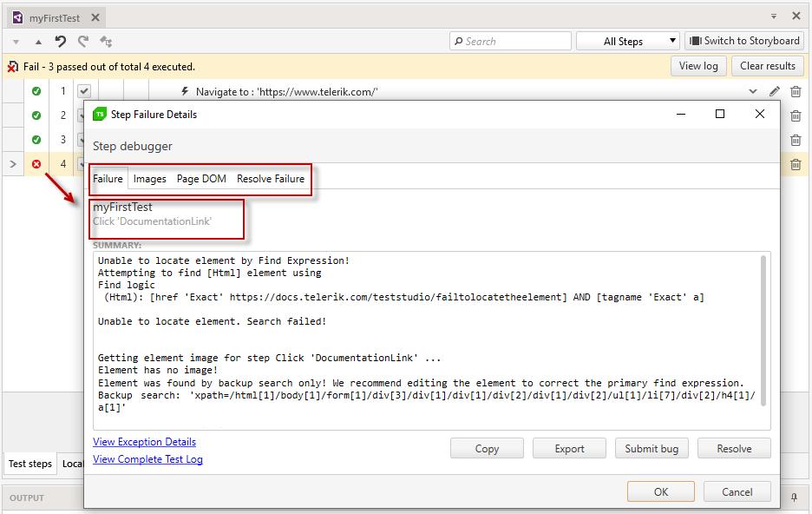
Task: Click the undo arrow in the toolbar
Action: coord(61,41)
